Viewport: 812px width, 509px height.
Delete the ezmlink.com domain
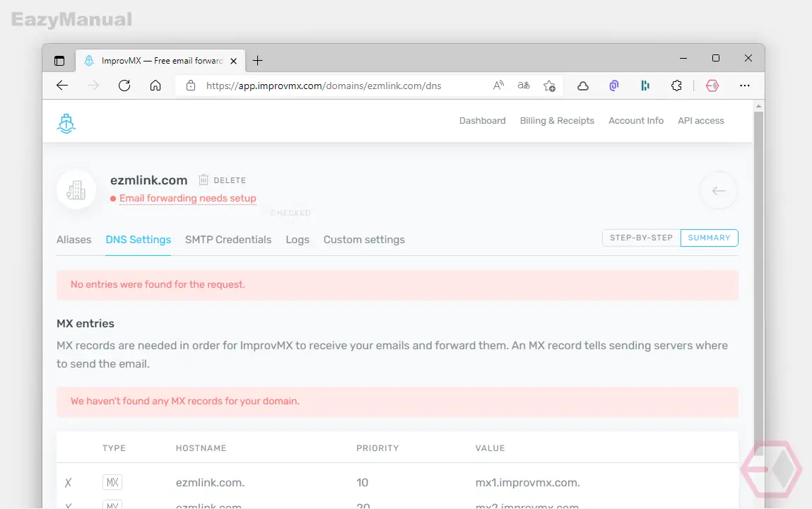pyautogui.click(x=222, y=180)
